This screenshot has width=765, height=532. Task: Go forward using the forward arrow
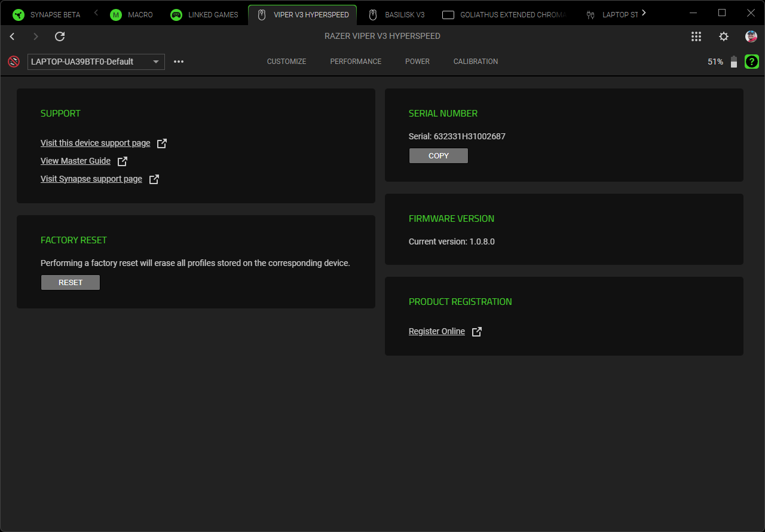[x=36, y=36]
